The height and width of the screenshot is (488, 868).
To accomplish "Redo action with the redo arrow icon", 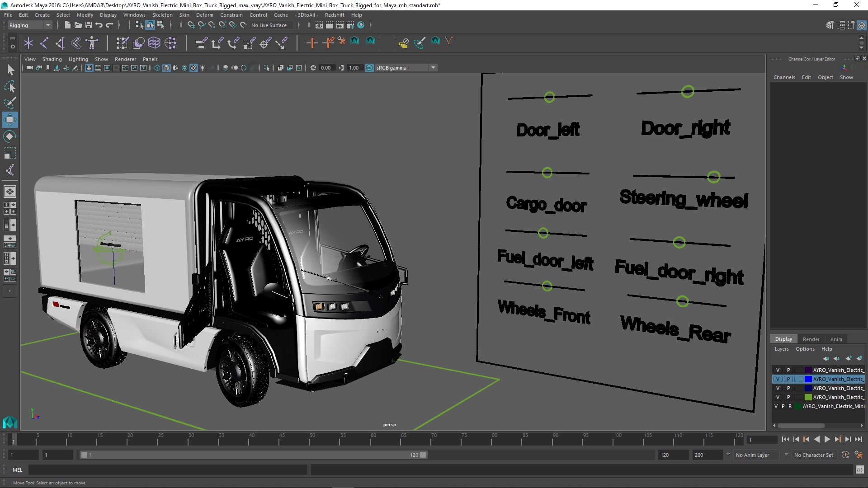I will tap(109, 25).
